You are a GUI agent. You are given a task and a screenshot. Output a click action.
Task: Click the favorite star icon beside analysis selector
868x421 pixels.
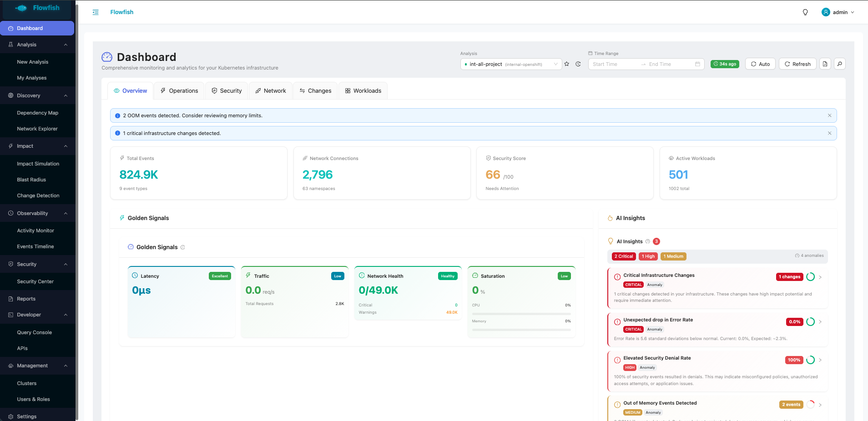(567, 64)
